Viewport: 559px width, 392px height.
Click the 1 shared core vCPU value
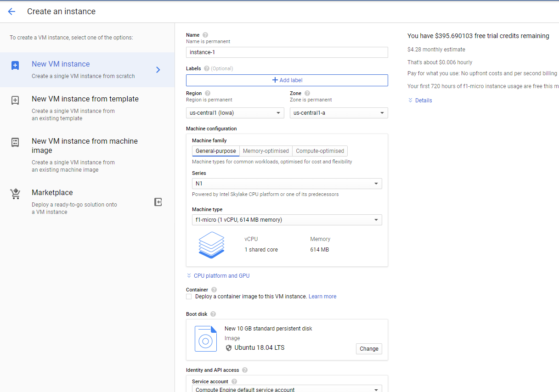(261, 250)
